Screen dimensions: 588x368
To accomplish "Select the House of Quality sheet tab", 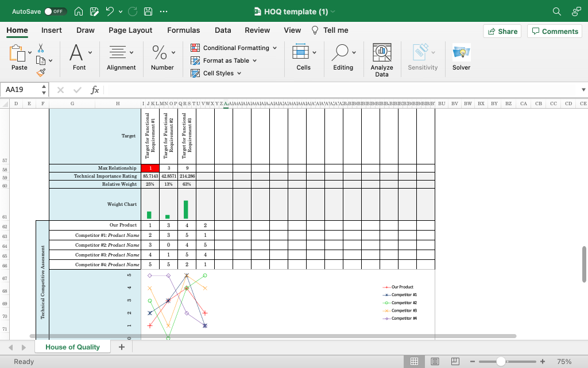I will [73, 347].
